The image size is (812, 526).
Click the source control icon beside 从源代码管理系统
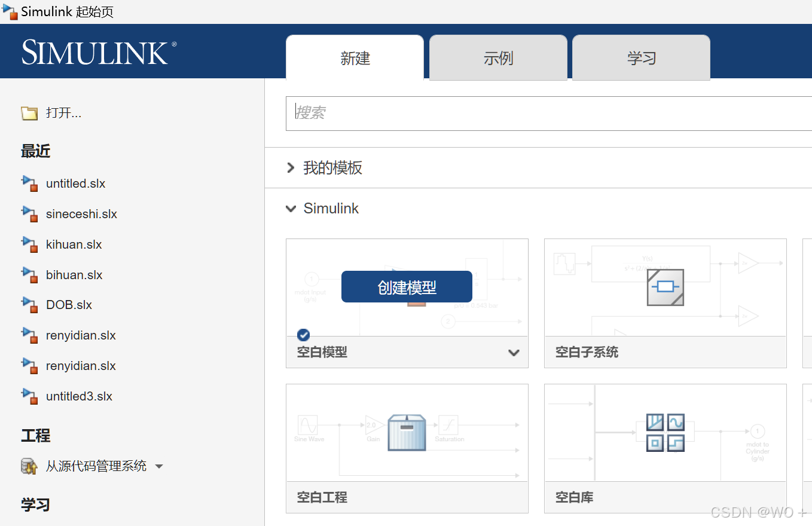coord(29,466)
